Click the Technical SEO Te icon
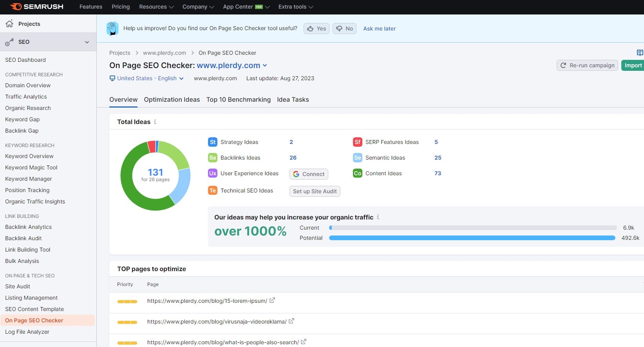The width and height of the screenshot is (644, 347). click(212, 191)
